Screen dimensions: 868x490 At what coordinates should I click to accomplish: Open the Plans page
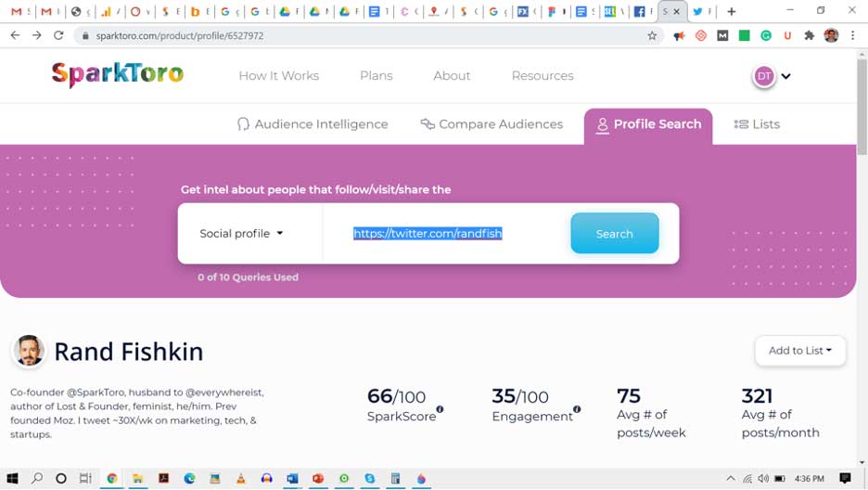(x=376, y=76)
